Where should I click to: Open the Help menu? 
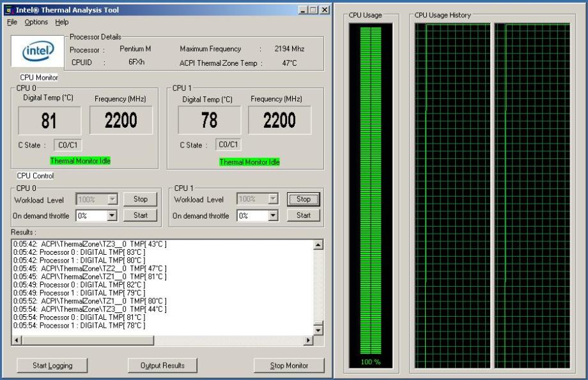[61, 22]
